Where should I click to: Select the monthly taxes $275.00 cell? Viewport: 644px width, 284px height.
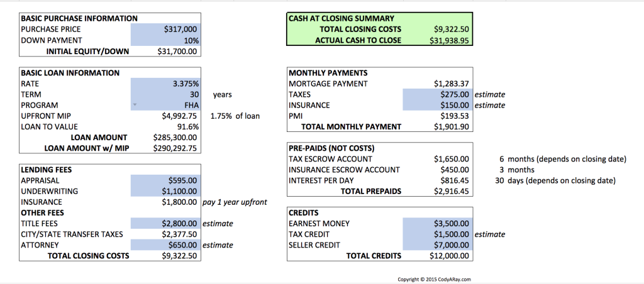(x=438, y=94)
